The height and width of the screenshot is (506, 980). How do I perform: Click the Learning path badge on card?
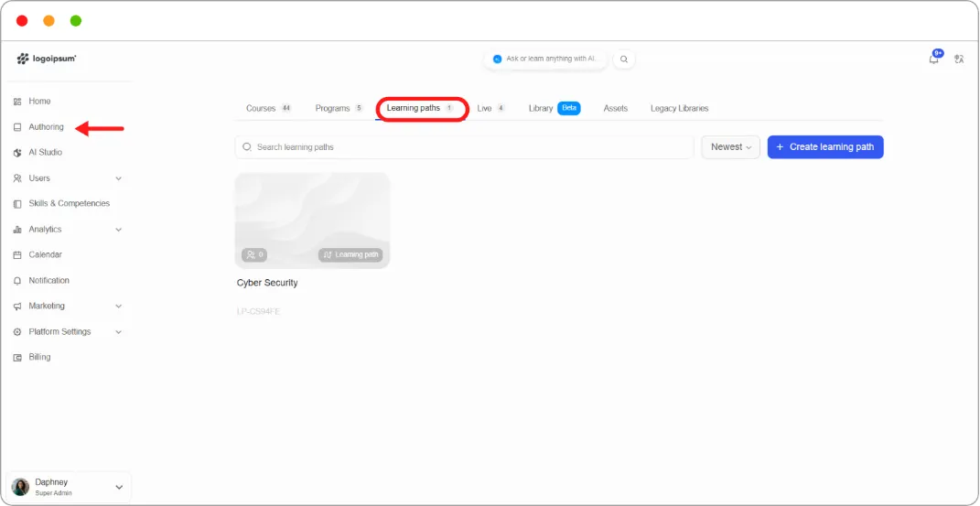[x=350, y=255]
